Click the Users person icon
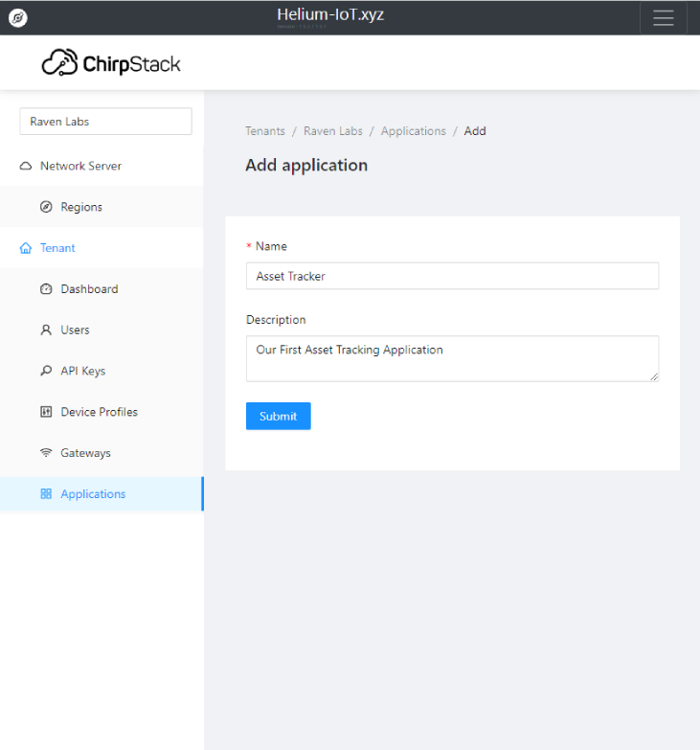Viewport: 700px width, 750px height. (46, 330)
